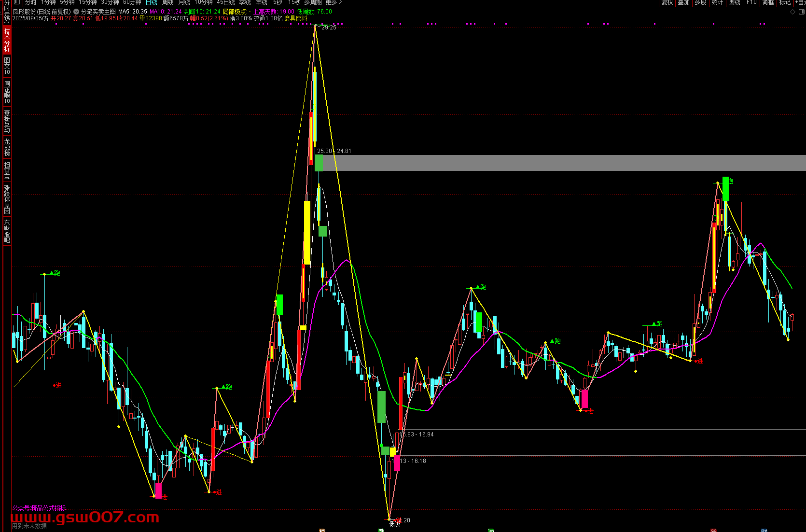Select the 1分钟 period
This screenshot has width=806, height=532.
[48, 2]
